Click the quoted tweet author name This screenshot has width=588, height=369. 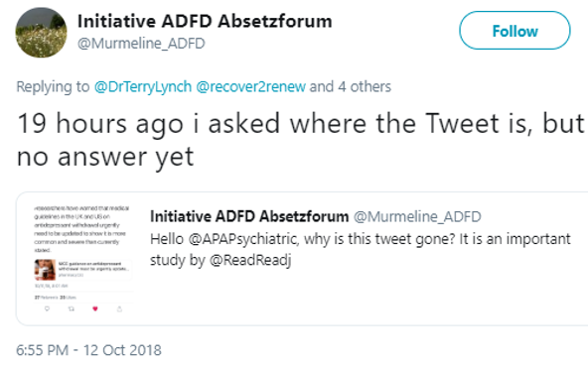[249, 216]
